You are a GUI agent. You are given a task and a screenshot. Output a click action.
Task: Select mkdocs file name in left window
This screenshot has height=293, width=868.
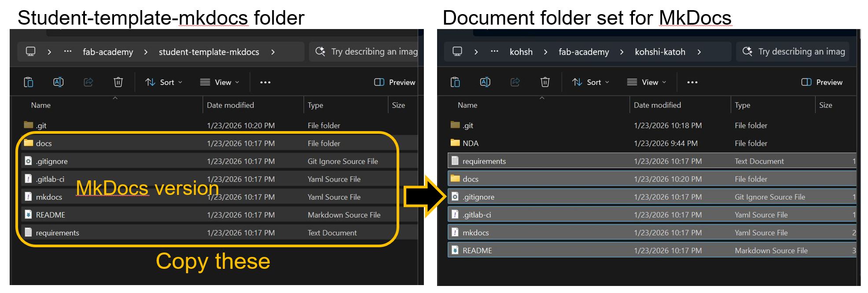[49, 197]
